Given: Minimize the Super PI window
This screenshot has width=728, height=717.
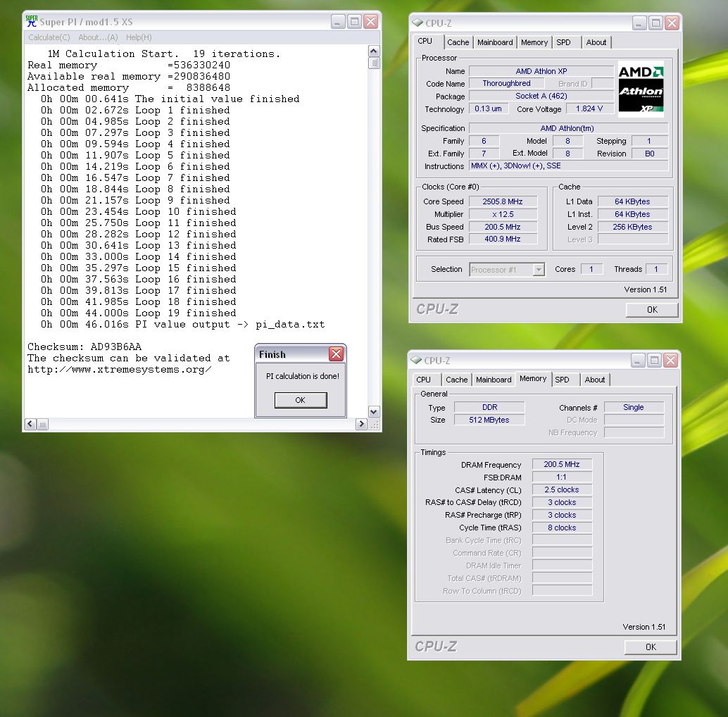Looking at the screenshot, I should tap(337, 21).
